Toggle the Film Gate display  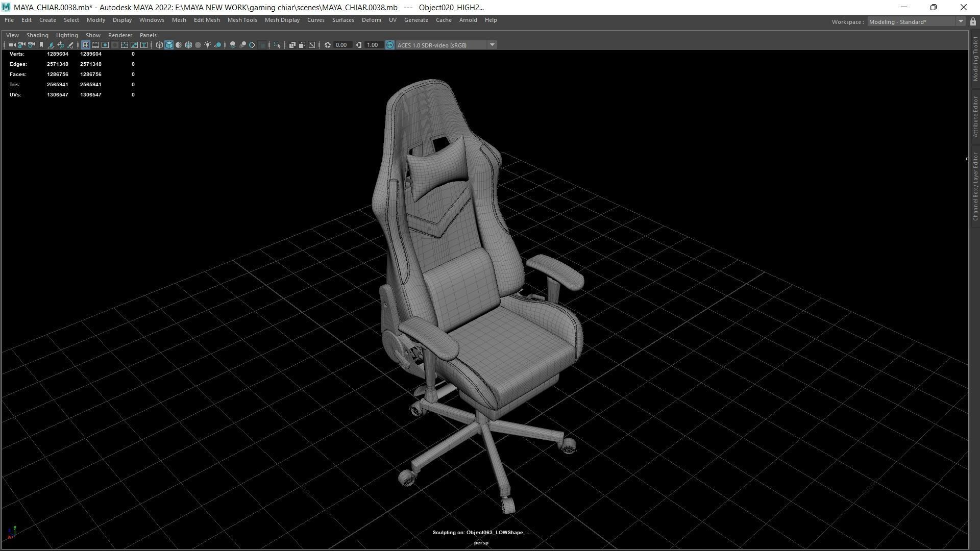pyautogui.click(x=95, y=45)
